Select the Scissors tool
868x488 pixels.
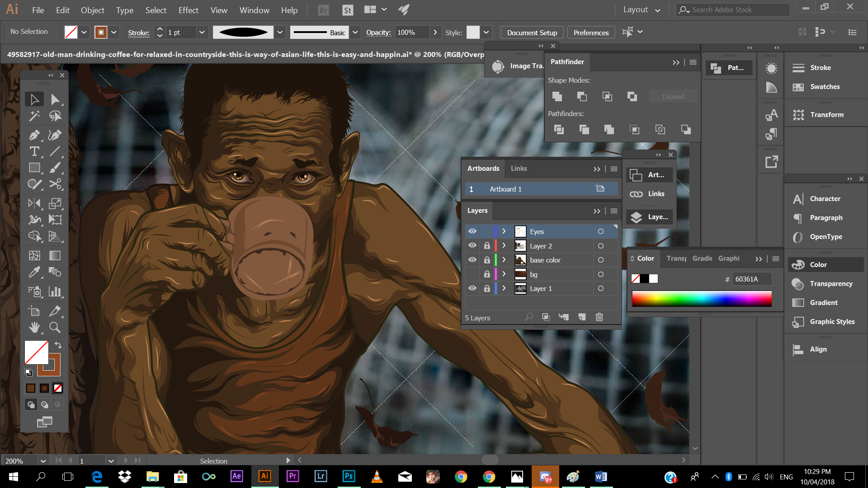(55, 184)
